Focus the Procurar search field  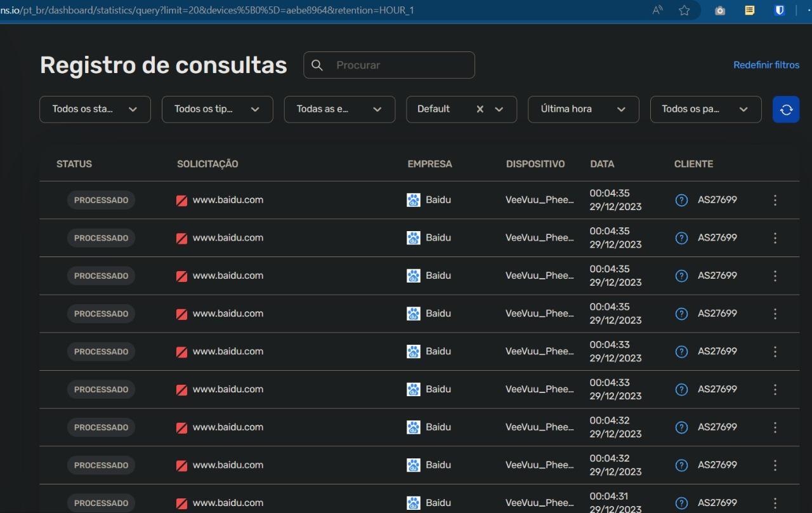pyautogui.click(x=389, y=65)
